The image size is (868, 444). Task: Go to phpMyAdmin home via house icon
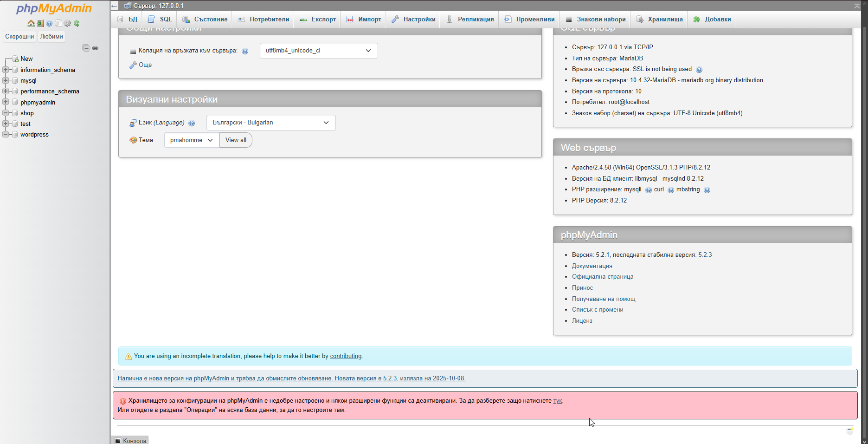coord(31,23)
